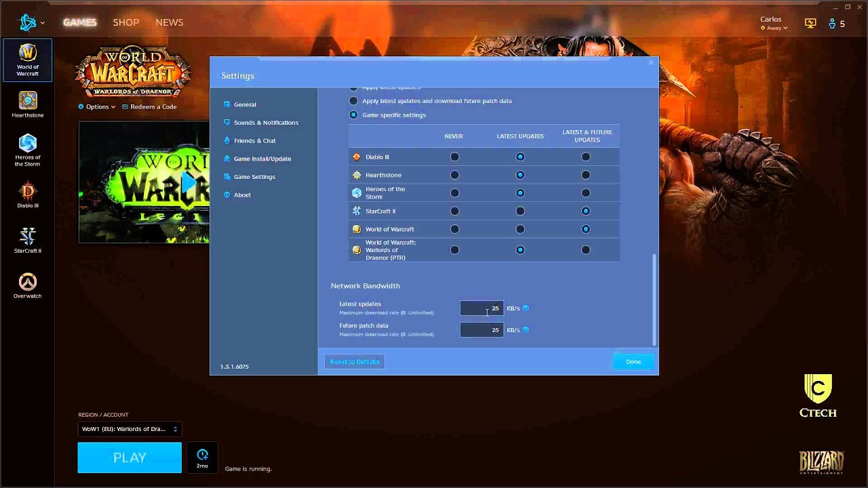Click Latest updates download rate field
This screenshot has width=868, height=488.
tap(481, 308)
